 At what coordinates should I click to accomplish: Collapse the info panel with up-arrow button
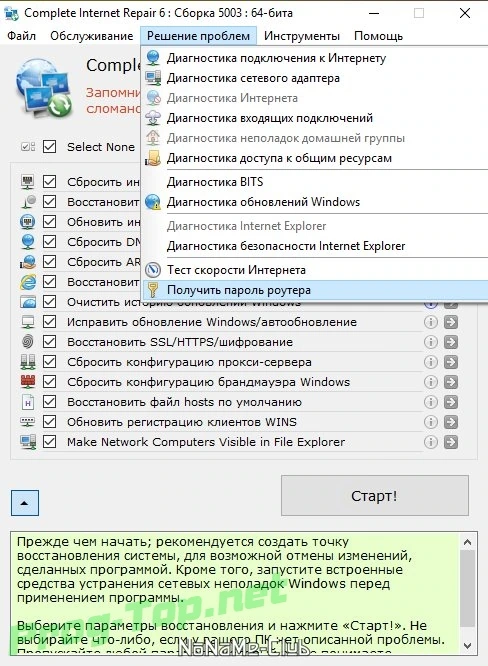coord(25,503)
